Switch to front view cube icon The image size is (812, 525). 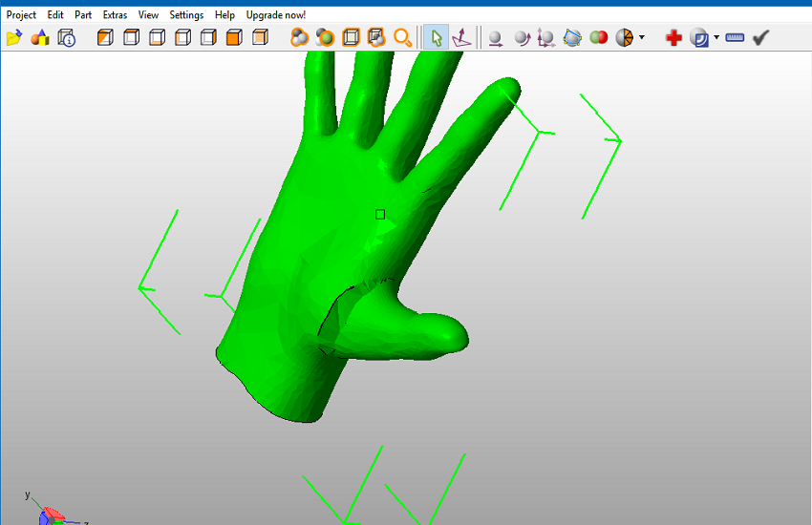coord(234,38)
